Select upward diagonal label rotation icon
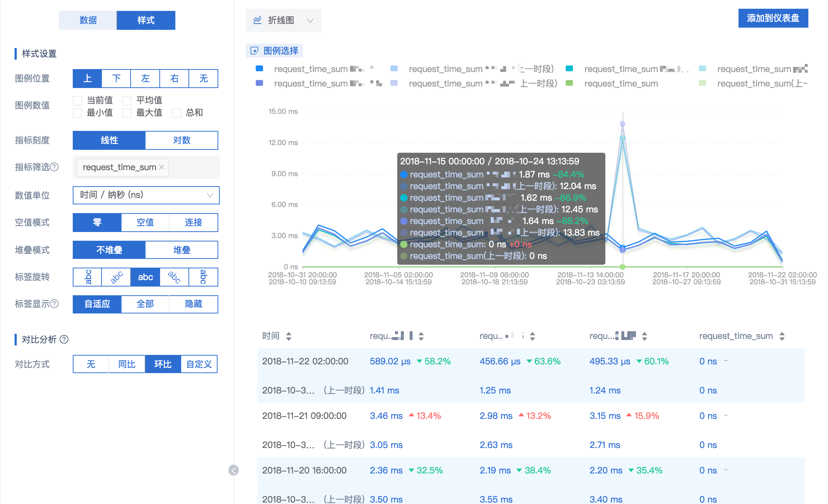This screenshot has height=504, width=828. pyautogui.click(x=116, y=277)
